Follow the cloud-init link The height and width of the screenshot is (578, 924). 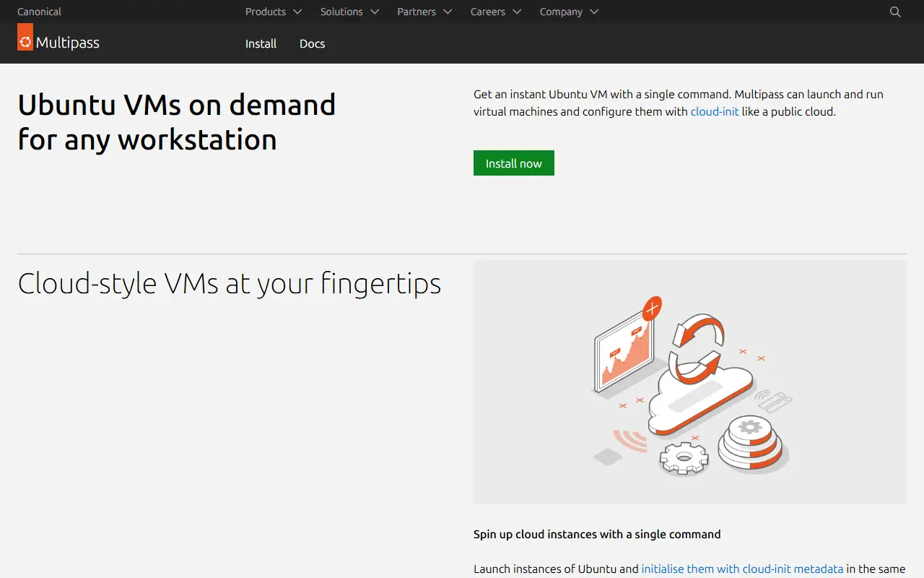tap(715, 112)
